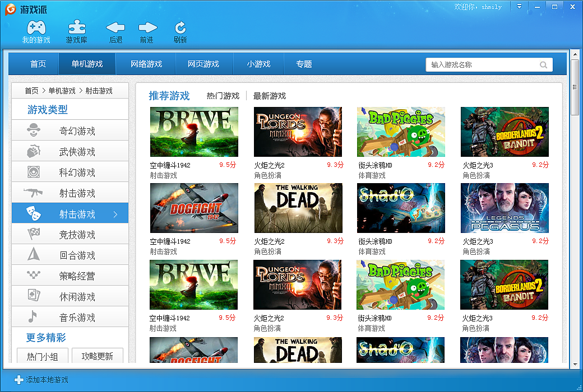Viewport: 583px width, 392px height.
Task: Select 奇幻游戏 hat face icon
Action: point(34,130)
